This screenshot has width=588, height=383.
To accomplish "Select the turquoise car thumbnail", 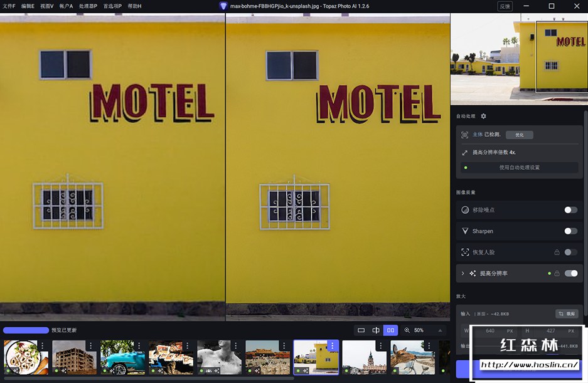I will click(122, 357).
